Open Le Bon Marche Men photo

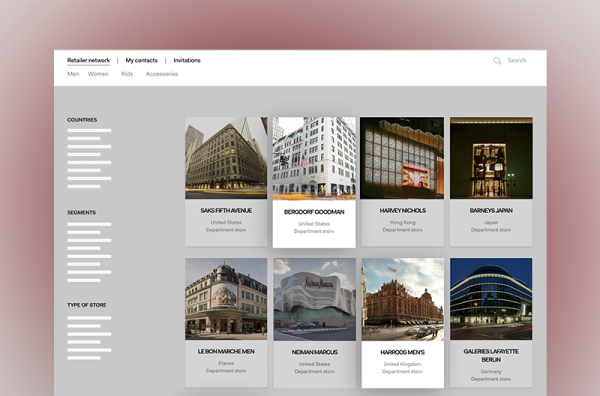(226, 299)
